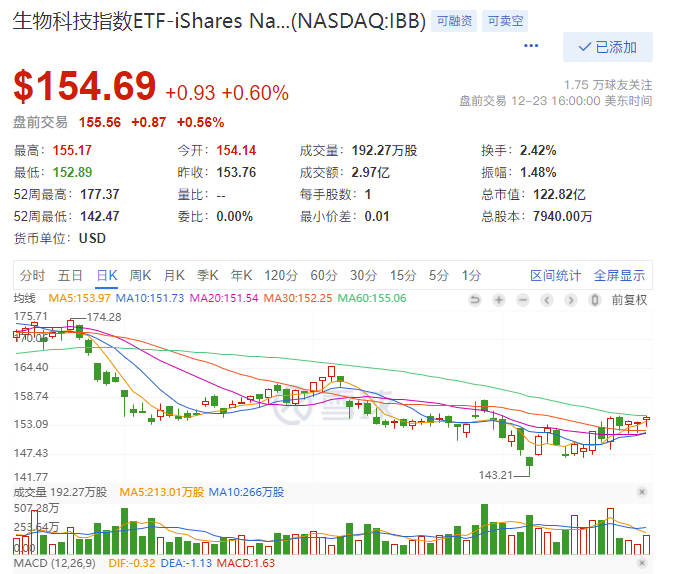Pan chart left with left chevron icon

pos(547,300)
